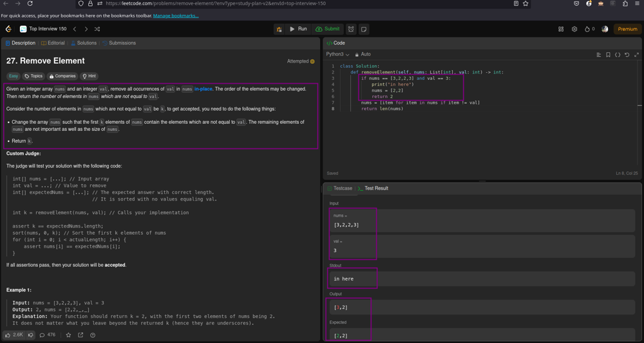This screenshot has width=644, height=343.
Task: Click the Manage bookmarks link
Action: (x=176, y=15)
